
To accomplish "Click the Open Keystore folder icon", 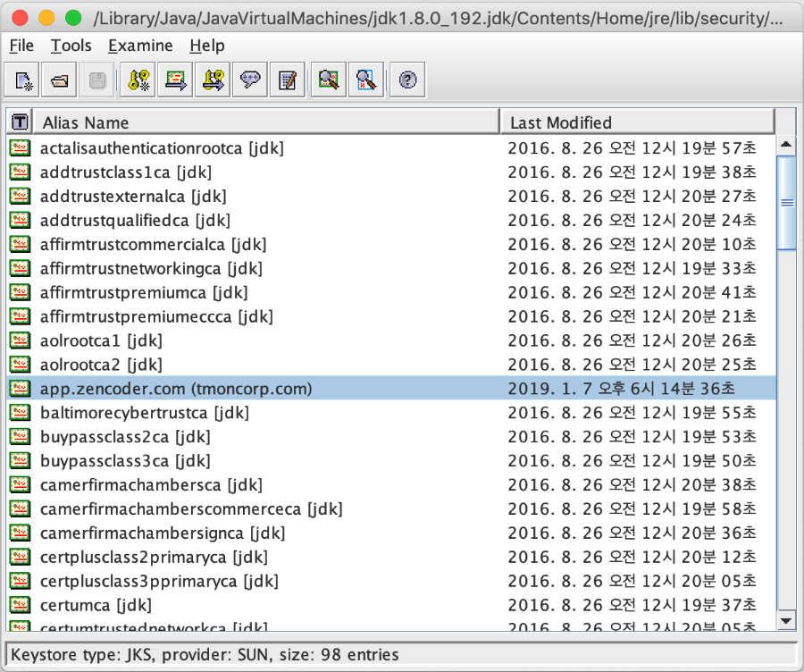I will point(60,81).
